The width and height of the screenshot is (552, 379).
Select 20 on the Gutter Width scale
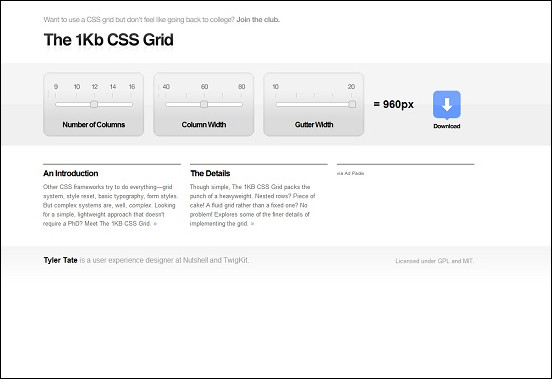point(351,87)
